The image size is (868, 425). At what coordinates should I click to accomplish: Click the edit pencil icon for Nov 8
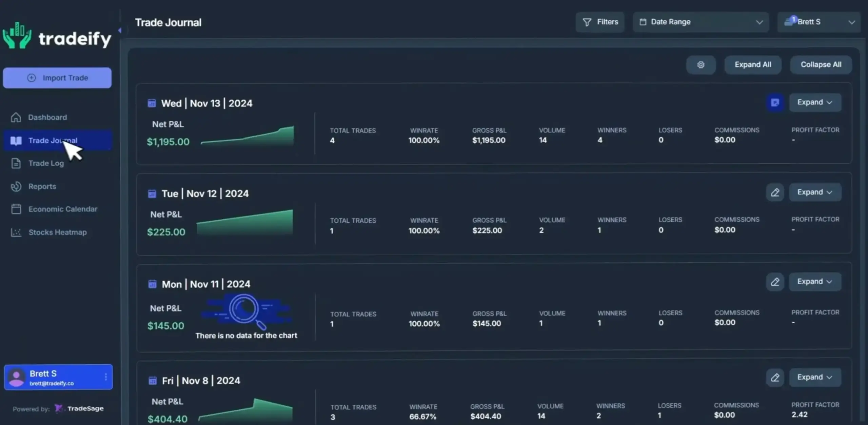775,378
